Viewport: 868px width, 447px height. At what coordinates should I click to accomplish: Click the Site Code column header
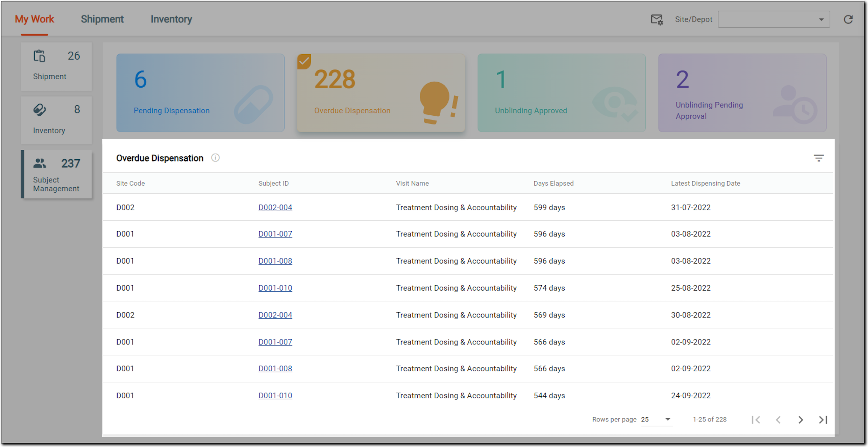pos(130,183)
